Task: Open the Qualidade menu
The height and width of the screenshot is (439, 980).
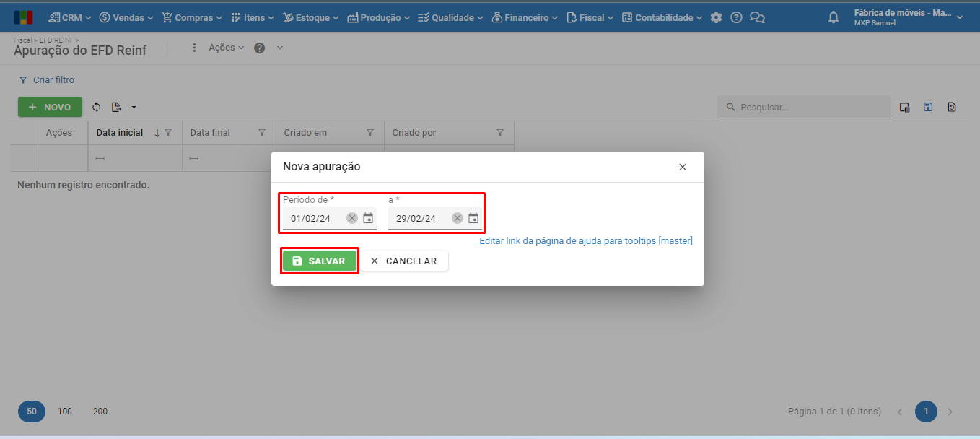Action: (451, 17)
